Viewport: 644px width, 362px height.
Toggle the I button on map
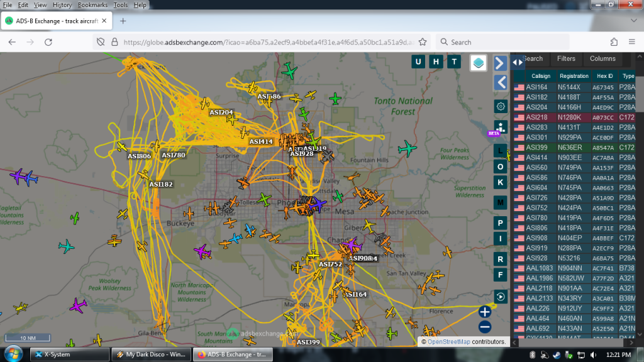500,238
